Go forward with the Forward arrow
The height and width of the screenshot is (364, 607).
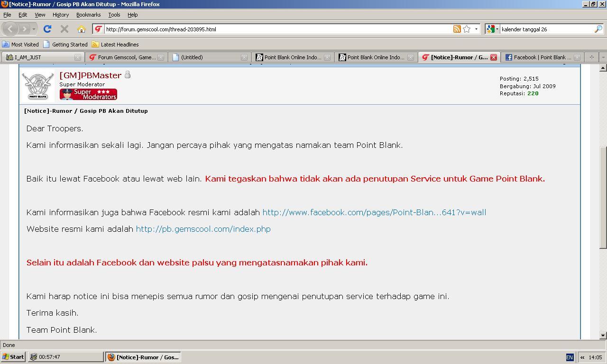tap(24, 29)
